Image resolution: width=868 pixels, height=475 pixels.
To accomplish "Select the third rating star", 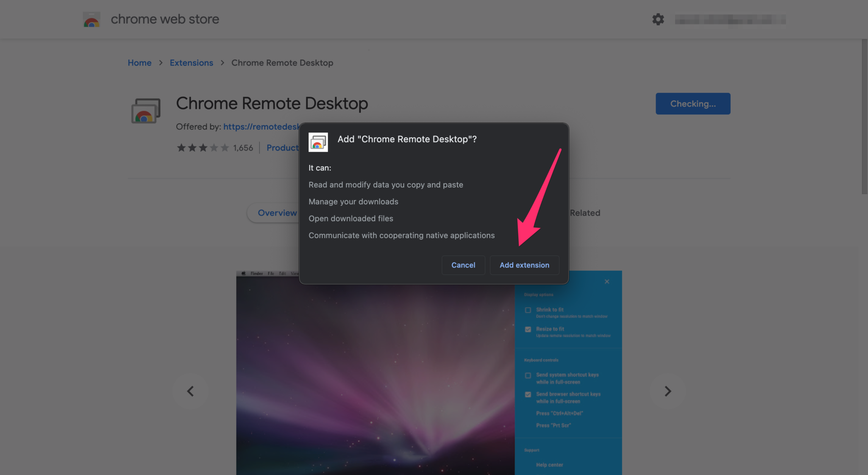I will tap(203, 147).
